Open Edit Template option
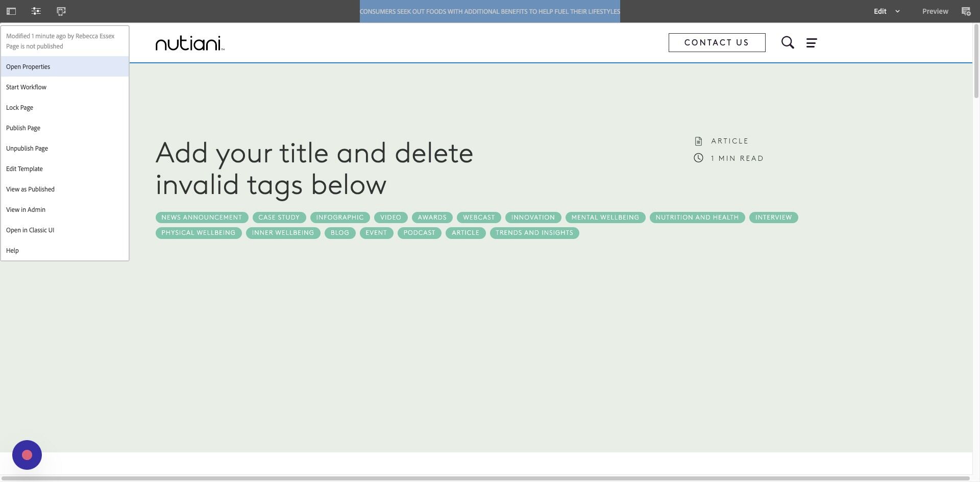Viewport: 980px width, 482px height. tap(65, 168)
